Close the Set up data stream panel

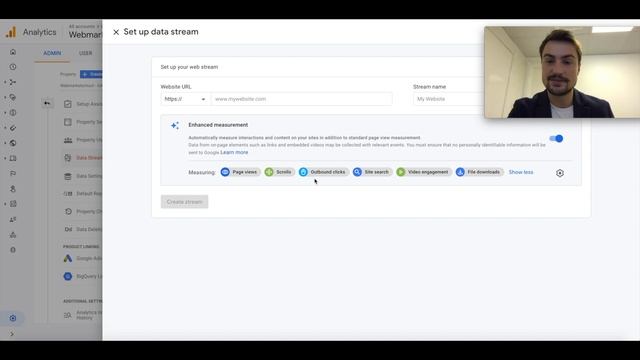point(116,32)
